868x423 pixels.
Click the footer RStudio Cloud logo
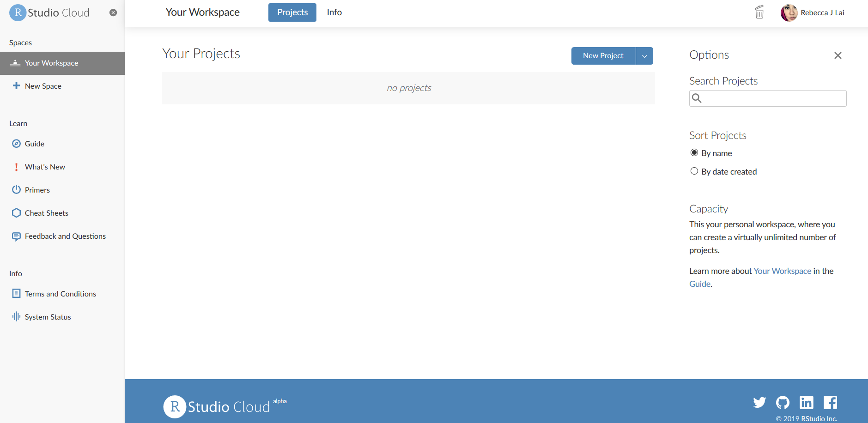pyautogui.click(x=225, y=406)
